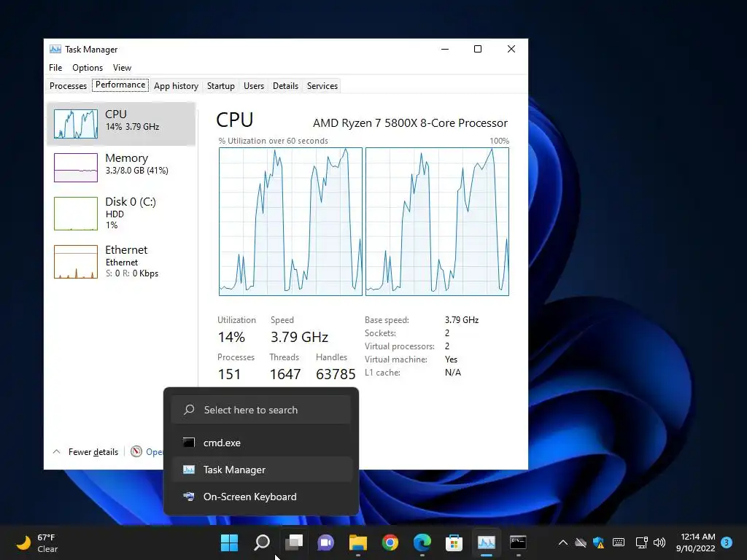Click Windows Security shield tray icon
The height and width of the screenshot is (560, 747).
pyautogui.click(x=598, y=542)
